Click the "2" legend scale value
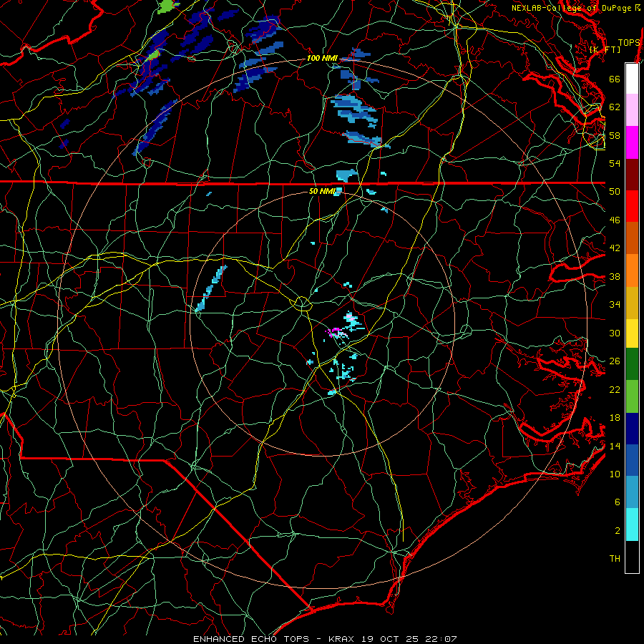Image resolution: width=644 pixels, height=644 pixels. [618, 531]
